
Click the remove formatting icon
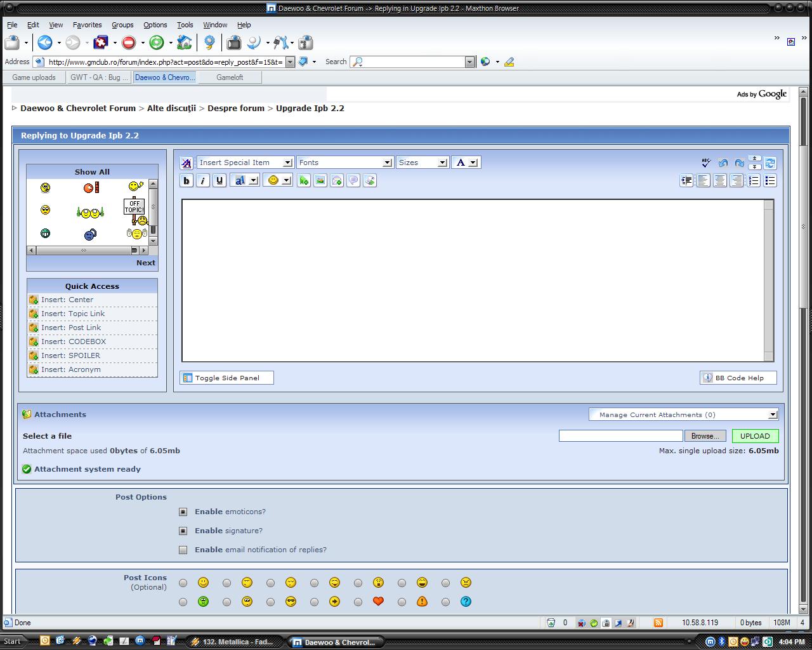point(186,163)
